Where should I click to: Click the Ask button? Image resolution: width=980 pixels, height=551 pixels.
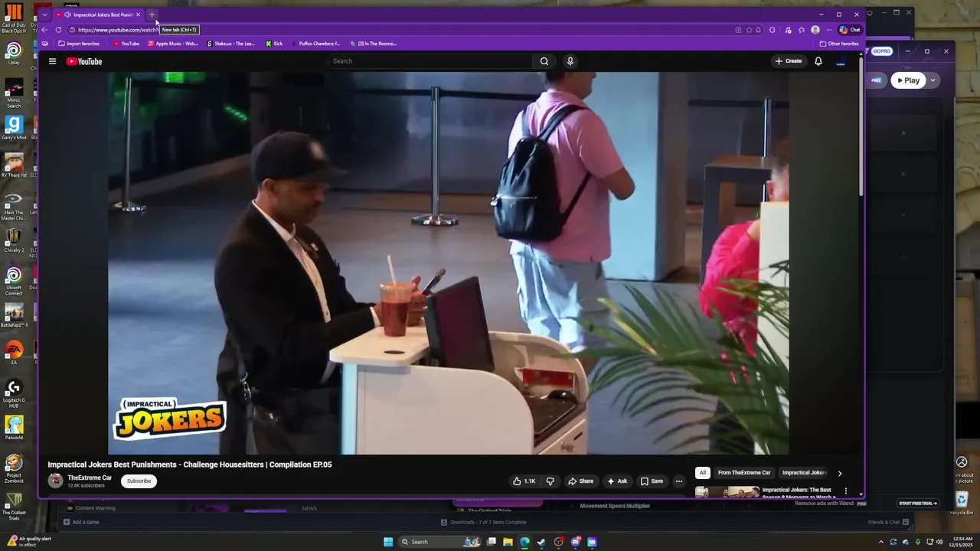(617, 481)
